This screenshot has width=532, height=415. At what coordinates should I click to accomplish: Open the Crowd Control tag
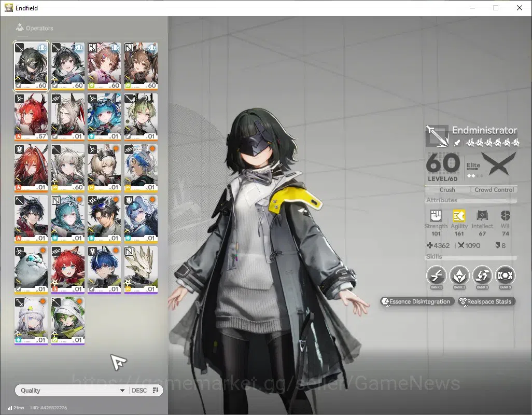tap(494, 190)
